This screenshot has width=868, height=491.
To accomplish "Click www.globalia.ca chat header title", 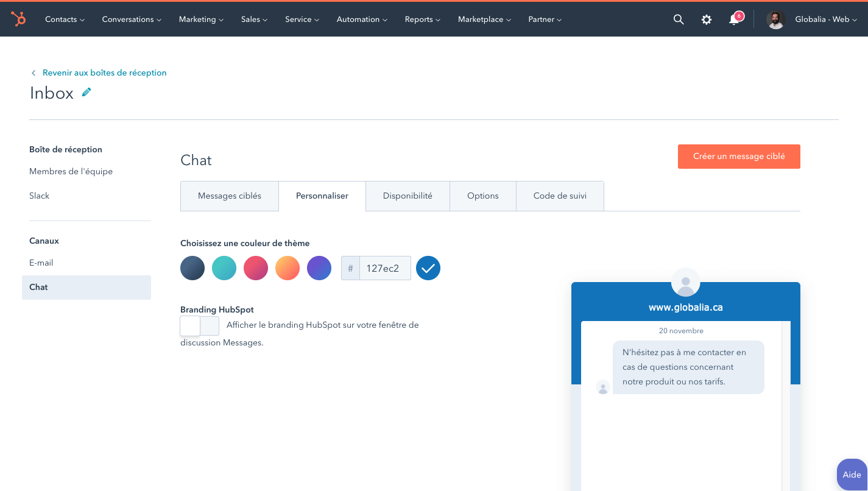I will pyautogui.click(x=686, y=308).
